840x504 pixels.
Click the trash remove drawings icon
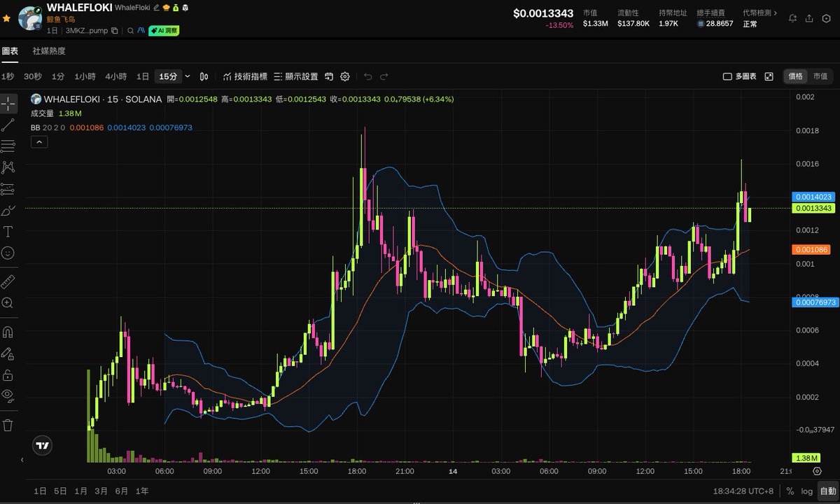click(8, 425)
